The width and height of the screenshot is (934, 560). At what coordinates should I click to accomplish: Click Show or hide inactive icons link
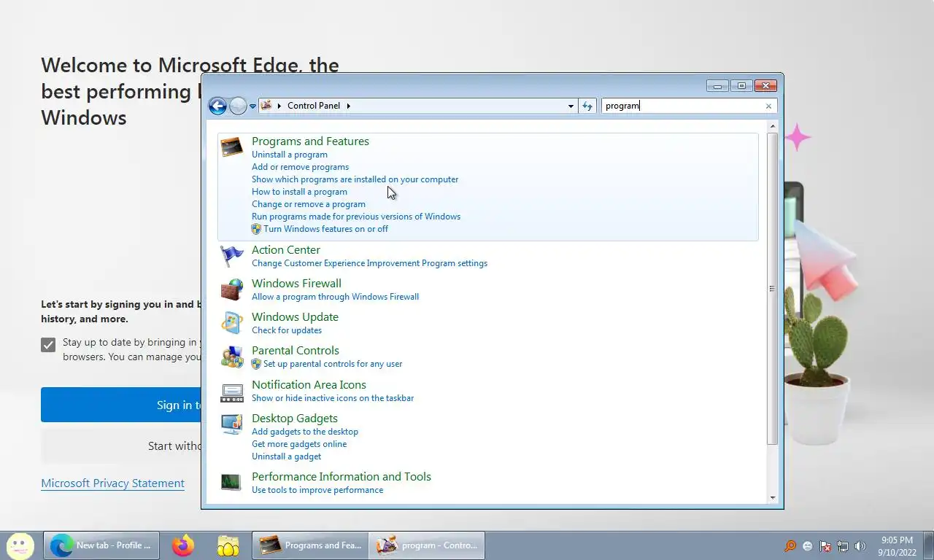[333, 398]
